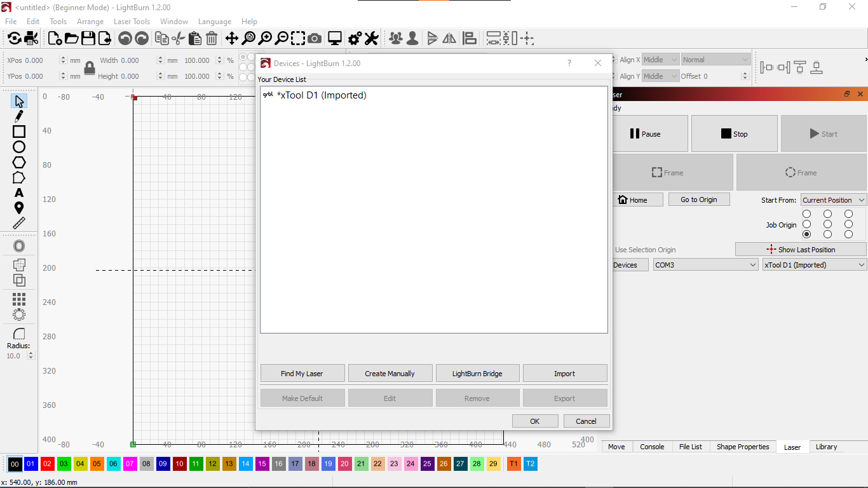Click the camera capture icon

[315, 38]
